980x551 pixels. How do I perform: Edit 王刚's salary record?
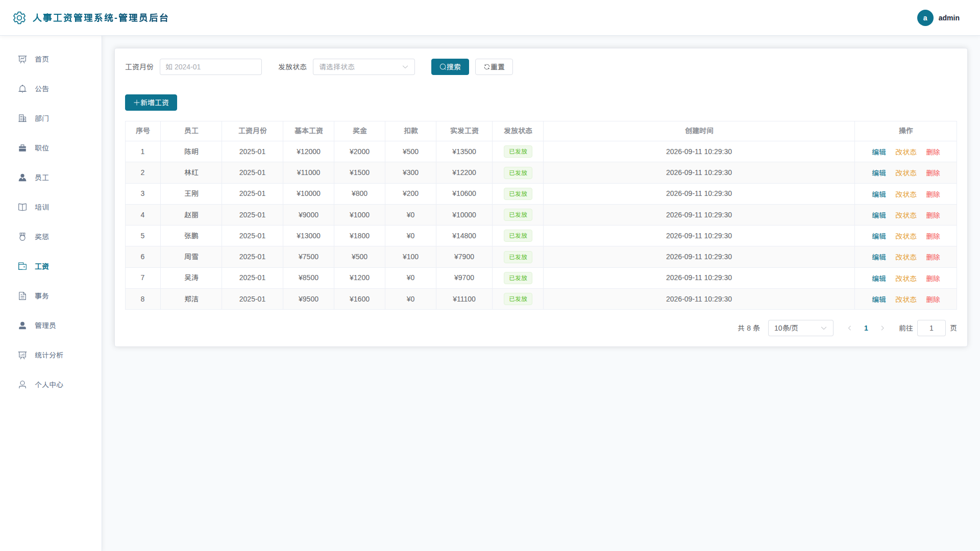click(x=879, y=194)
